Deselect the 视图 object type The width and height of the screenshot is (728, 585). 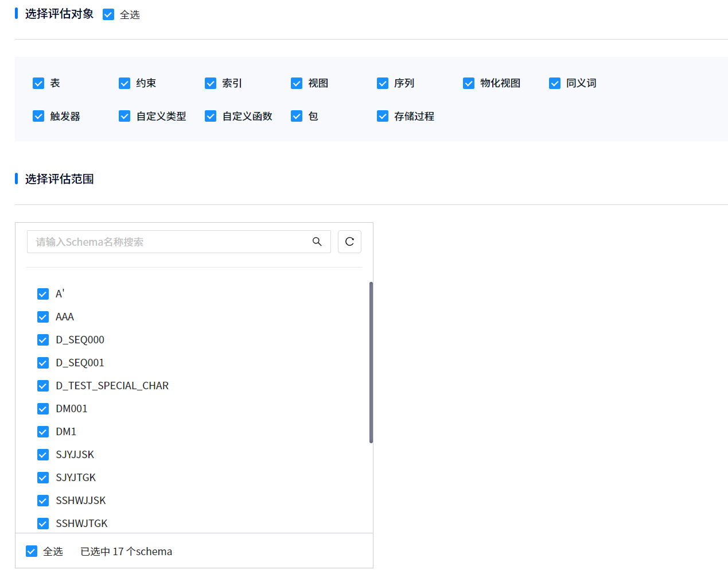coord(297,83)
